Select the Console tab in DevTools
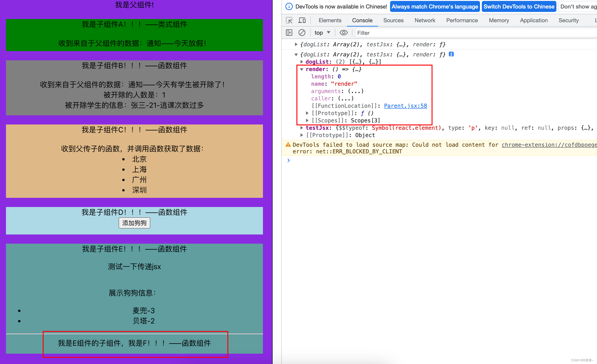Screen dimensions: 597x364 (363, 20)
